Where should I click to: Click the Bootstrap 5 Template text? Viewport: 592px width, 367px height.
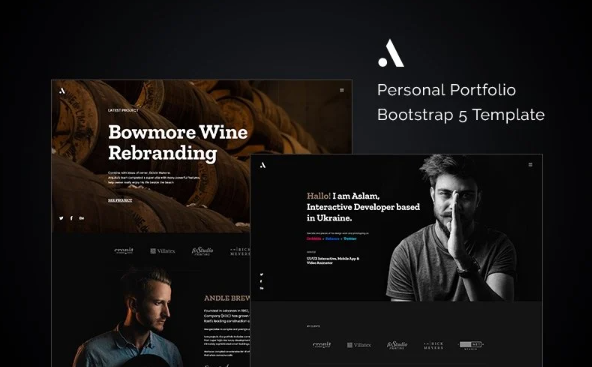point(461,115)
